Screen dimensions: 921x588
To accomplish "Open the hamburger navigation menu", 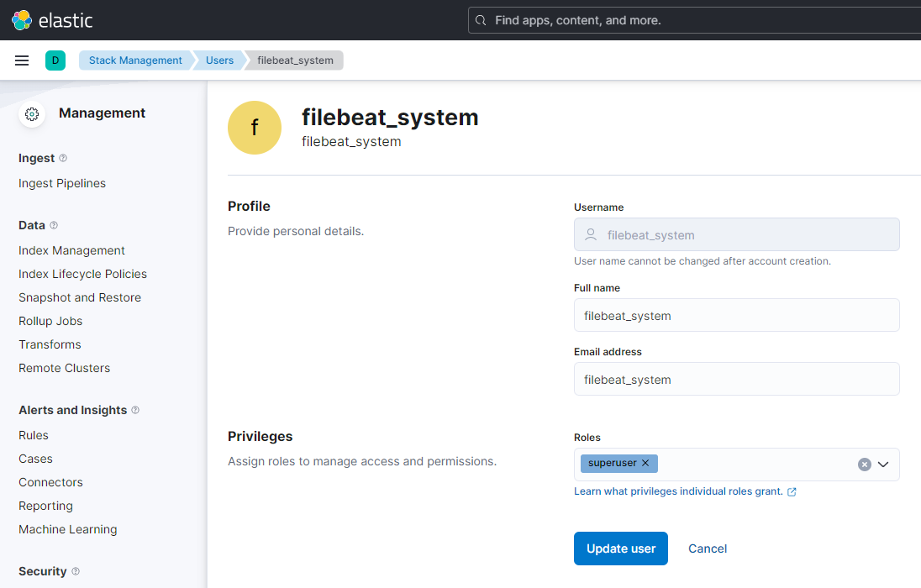I will pos(22,60).
